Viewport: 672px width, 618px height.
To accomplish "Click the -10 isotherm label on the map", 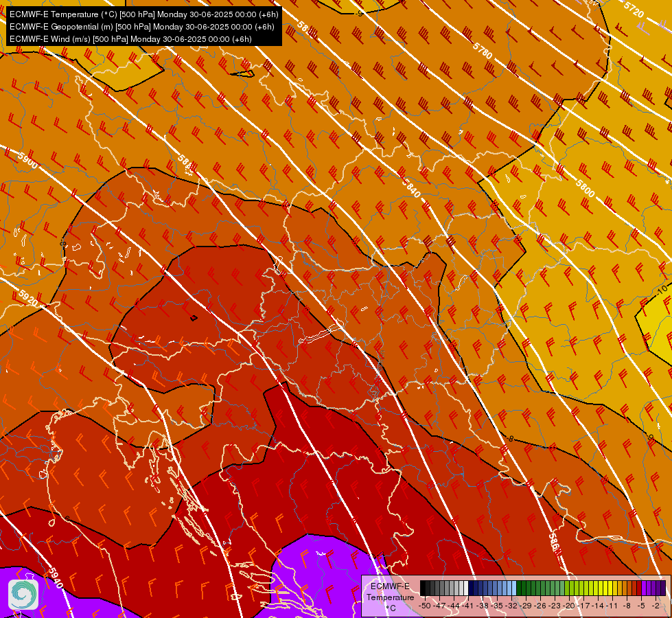I will pos(662,290).
